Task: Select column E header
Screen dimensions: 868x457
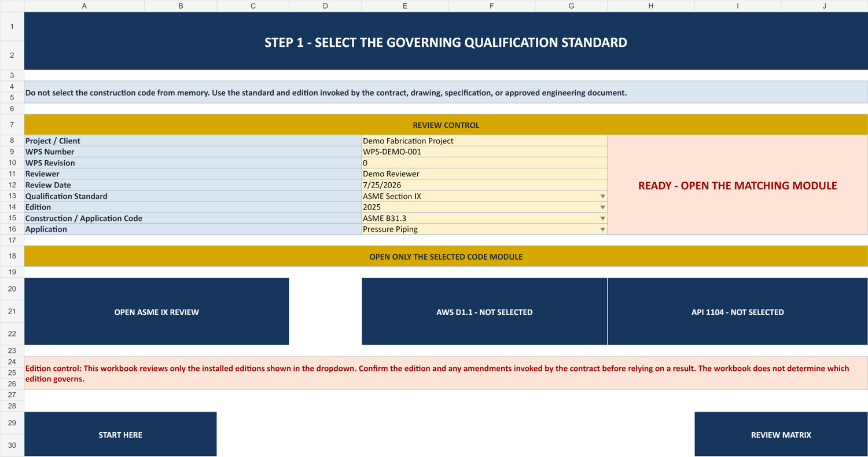Action: [x=404, y=6]
